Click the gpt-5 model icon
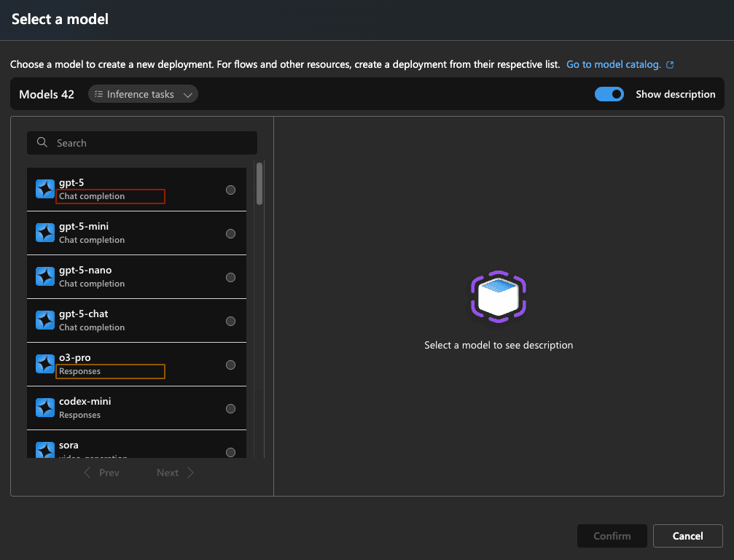This screenshot has height=560, width=734. pyautogui.click(x=45, y=189)
